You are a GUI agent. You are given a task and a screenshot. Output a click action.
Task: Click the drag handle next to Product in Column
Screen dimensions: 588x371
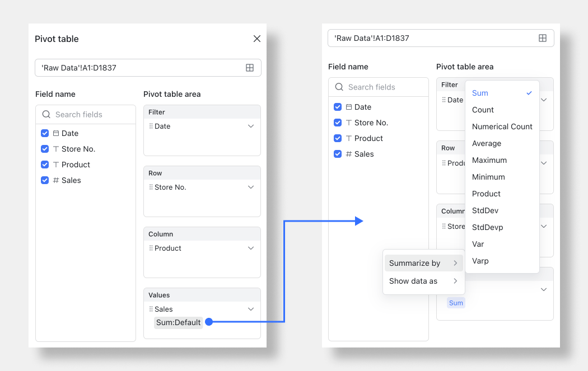pos(151,248)
